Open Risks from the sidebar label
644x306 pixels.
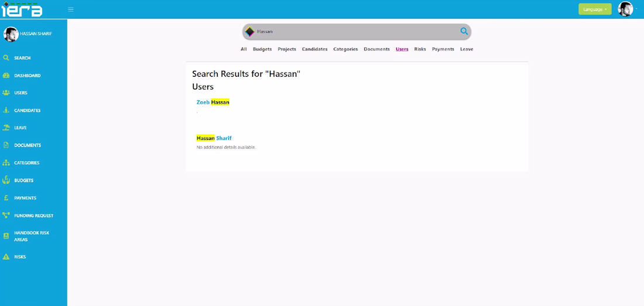[20, 257]
